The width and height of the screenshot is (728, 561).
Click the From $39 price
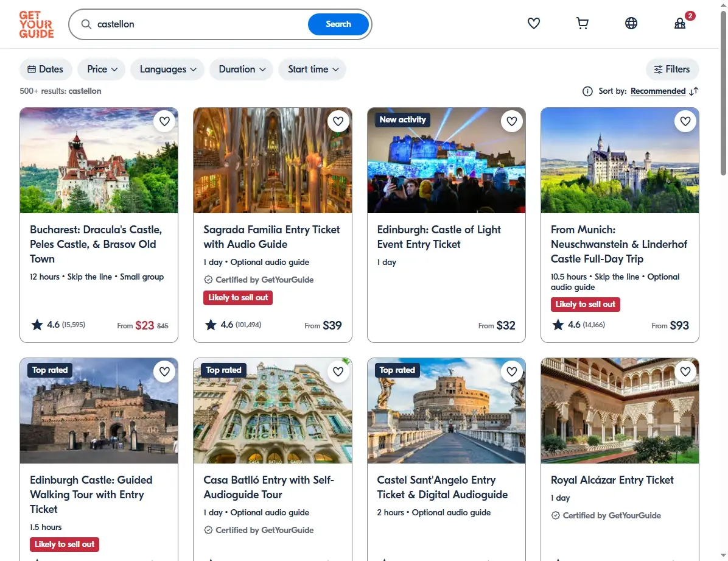tap(323, 325)
